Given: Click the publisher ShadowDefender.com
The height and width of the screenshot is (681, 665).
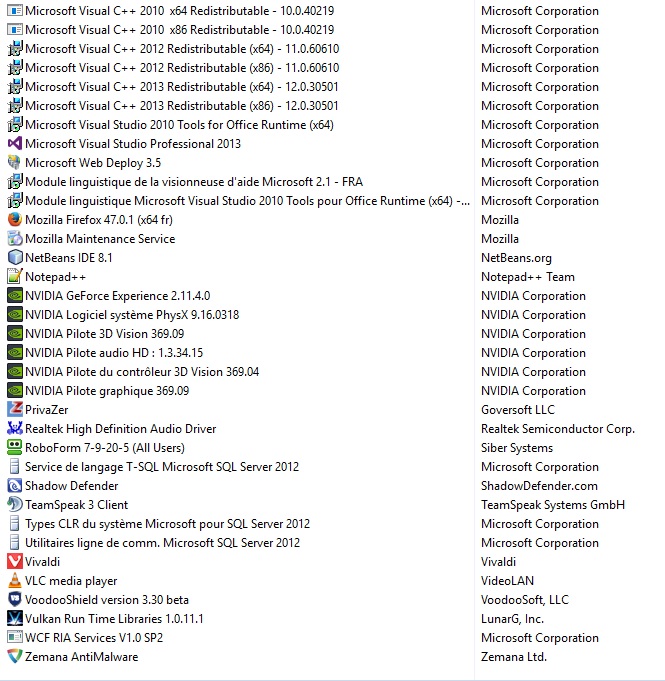Looking at the screenshot, I should point(539,486).
